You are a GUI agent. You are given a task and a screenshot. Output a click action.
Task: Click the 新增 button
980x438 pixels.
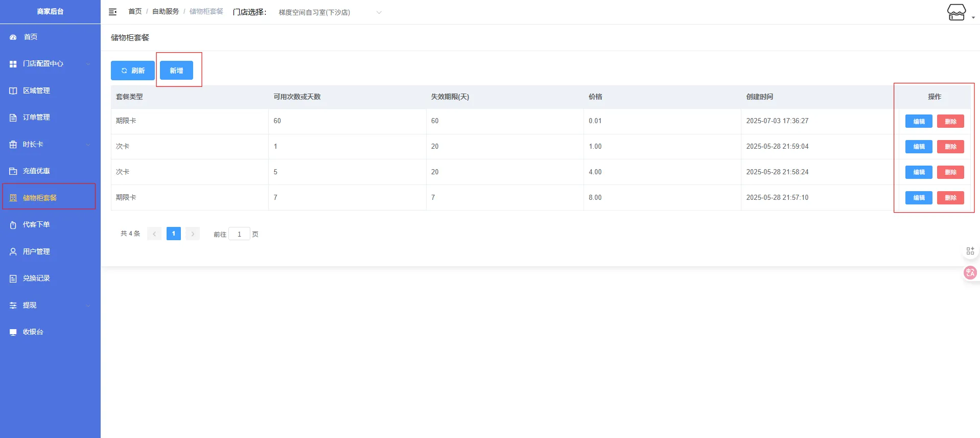coord(176,71)
